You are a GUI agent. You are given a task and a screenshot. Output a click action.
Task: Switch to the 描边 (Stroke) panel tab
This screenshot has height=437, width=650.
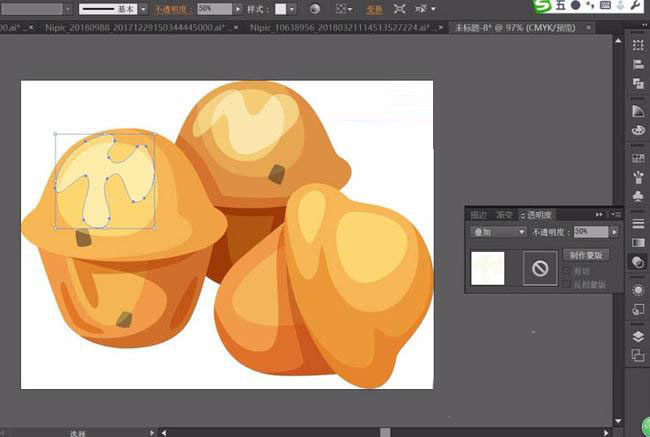[479, 215]
